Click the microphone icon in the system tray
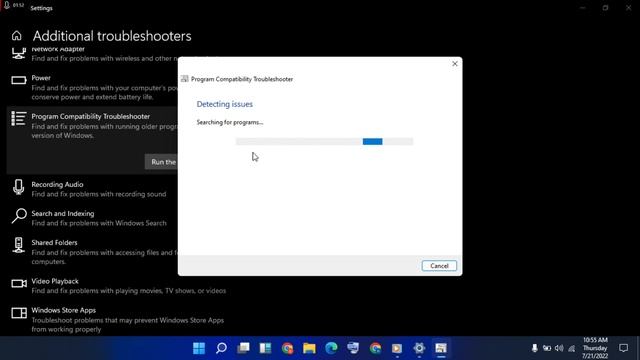This screenshot has height=360, width=640. 534,348
